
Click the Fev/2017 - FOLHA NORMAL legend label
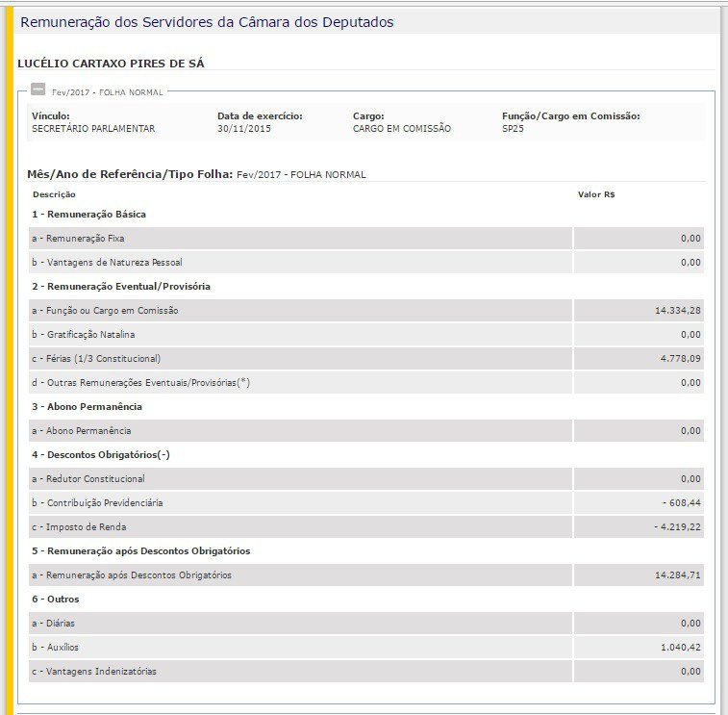(x=108, y=92)
